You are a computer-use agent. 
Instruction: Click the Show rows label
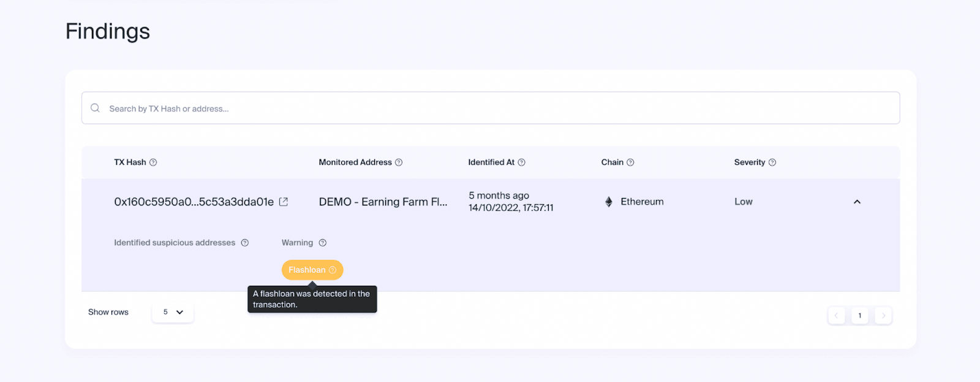[108, 312]
